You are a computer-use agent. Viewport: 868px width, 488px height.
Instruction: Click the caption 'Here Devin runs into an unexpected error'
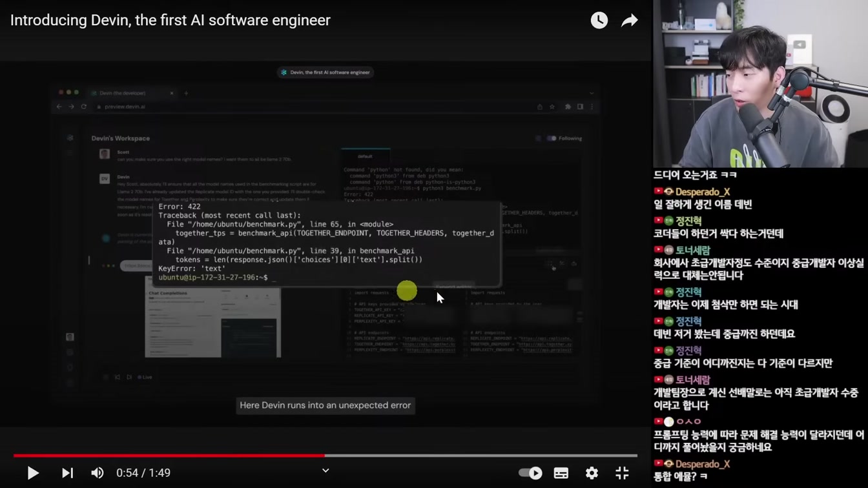click(325, 405)
